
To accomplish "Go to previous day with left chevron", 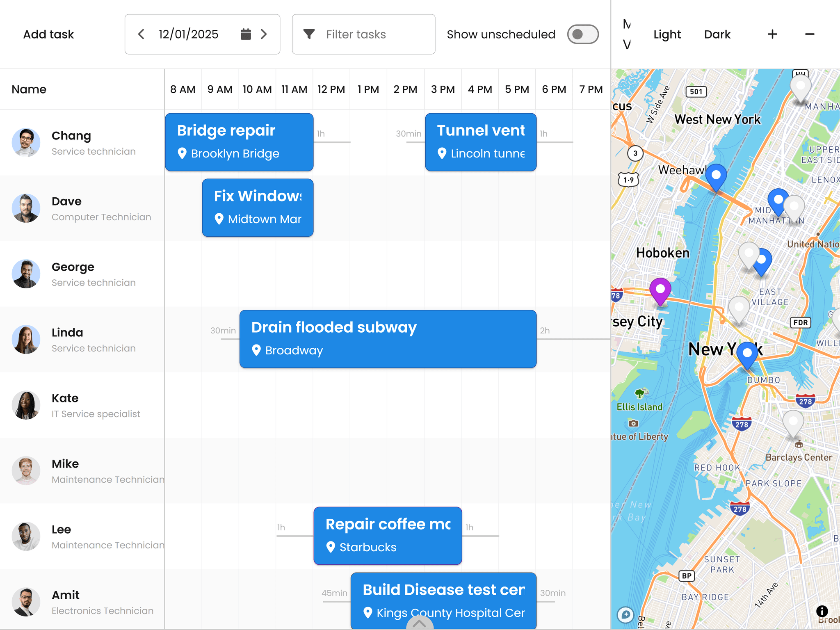I will [141, 34].
